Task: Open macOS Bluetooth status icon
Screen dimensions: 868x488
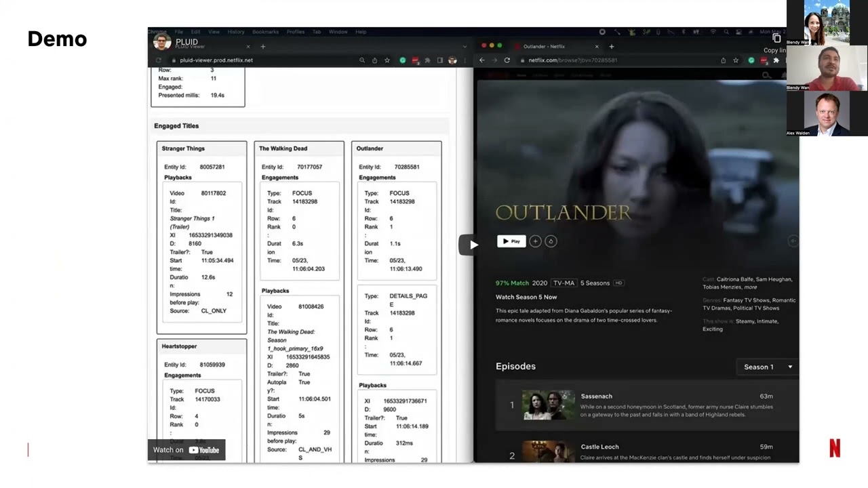Action: (684, 32)
